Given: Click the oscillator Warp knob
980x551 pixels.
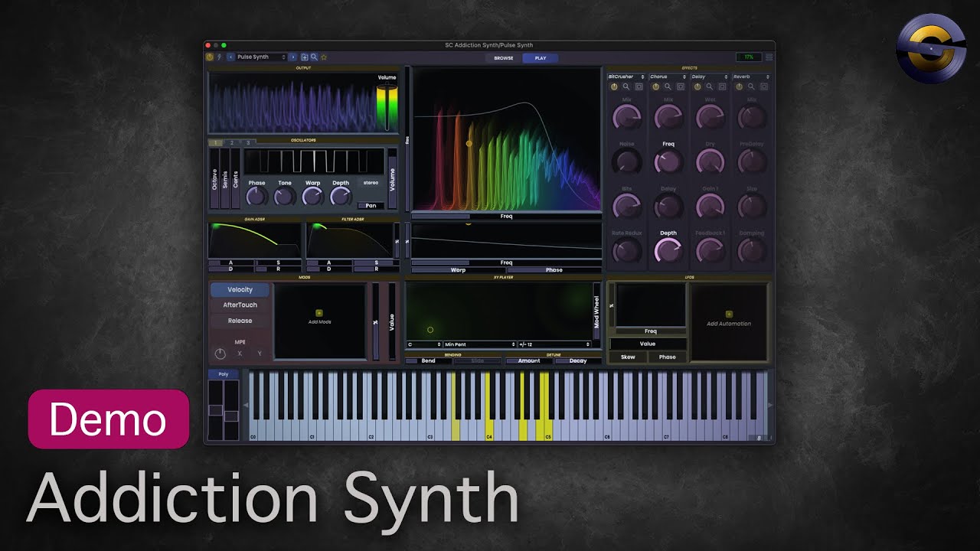Looking at the screenshot, I should pyautogui.click(x=312, y=197).
